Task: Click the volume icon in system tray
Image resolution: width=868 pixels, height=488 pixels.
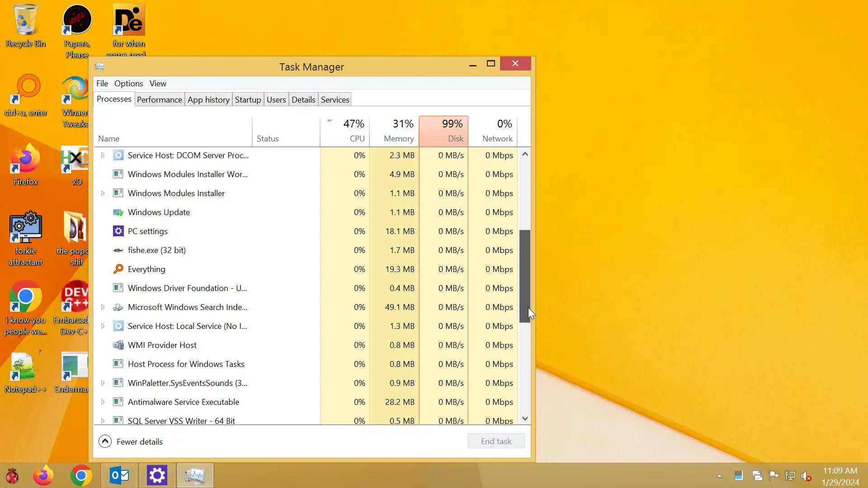Action: (x=806, y=475)
